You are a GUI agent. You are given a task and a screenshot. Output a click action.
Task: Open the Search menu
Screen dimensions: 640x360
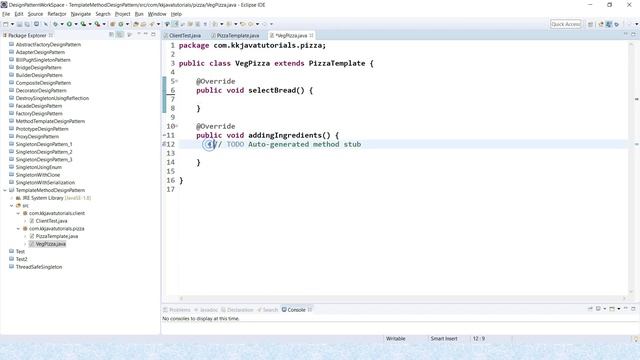103,14
